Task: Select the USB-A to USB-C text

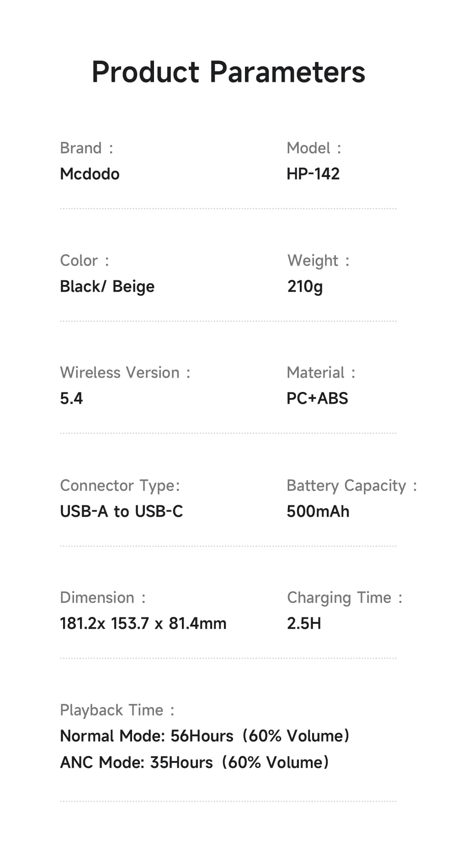Action: click(122, 512)
